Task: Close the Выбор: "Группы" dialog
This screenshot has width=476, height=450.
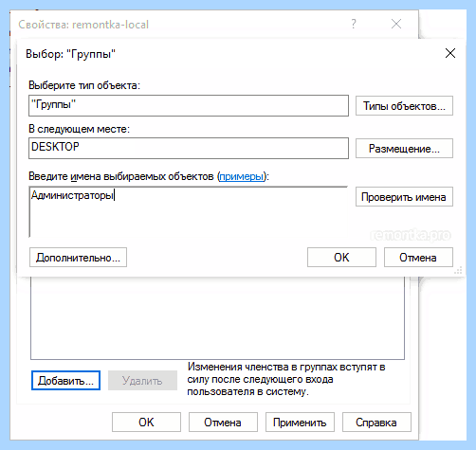Action: (450, 53)
